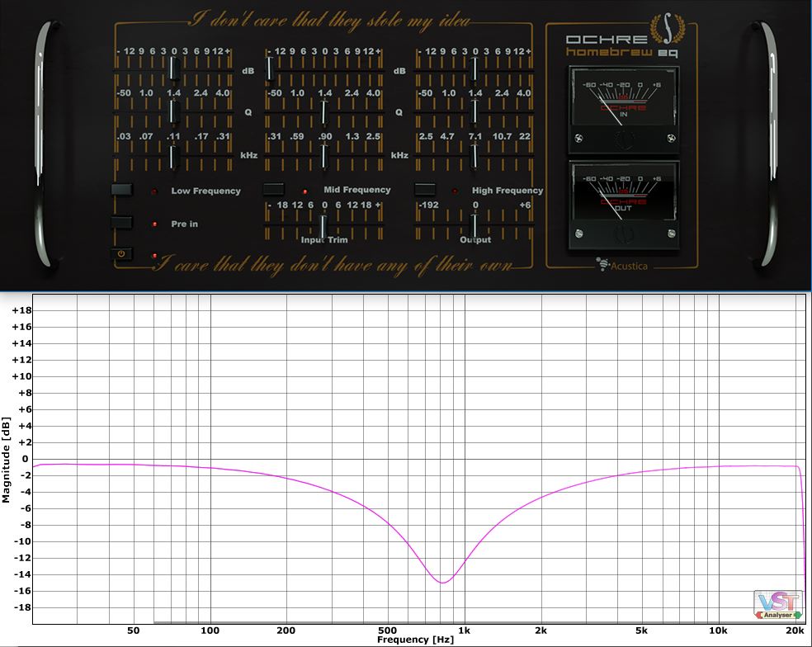This screenshot has width=812, height=647.
Task: Click the Mid Frequency kHz slider handle
Action: (324, 157)
